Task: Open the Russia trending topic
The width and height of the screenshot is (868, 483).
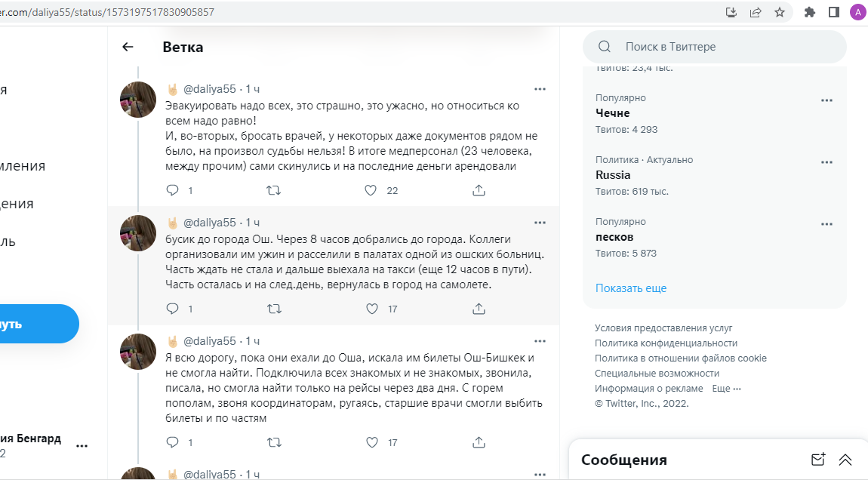Action: 613,175
